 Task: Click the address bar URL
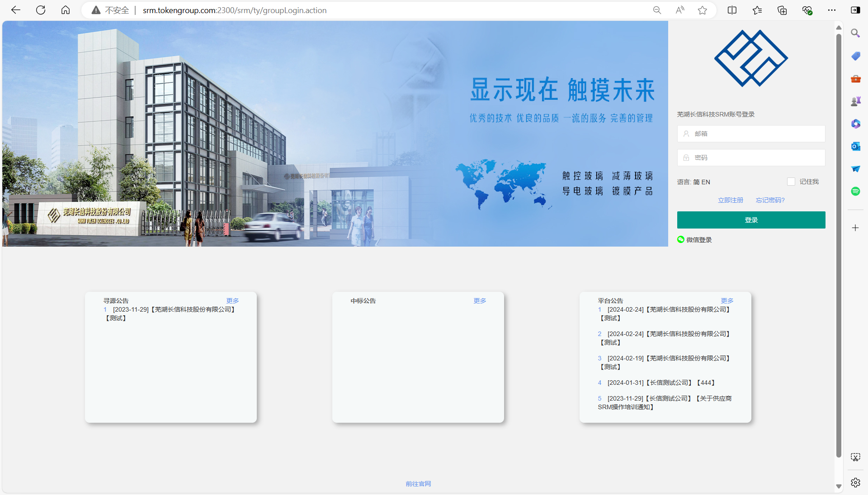(x=235, y=10)
